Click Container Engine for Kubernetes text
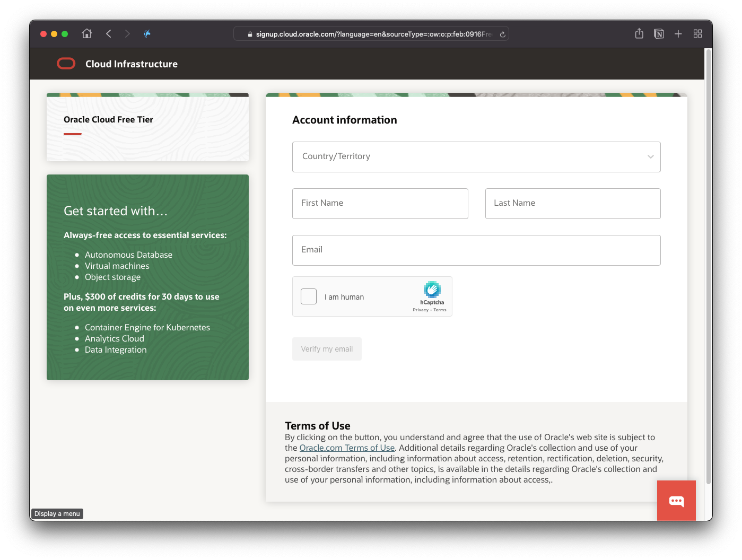 coord(147,328)
